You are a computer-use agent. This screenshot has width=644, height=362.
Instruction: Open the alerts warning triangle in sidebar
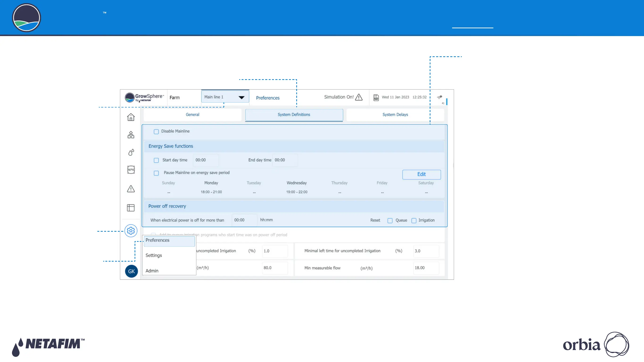pos(131,189)
